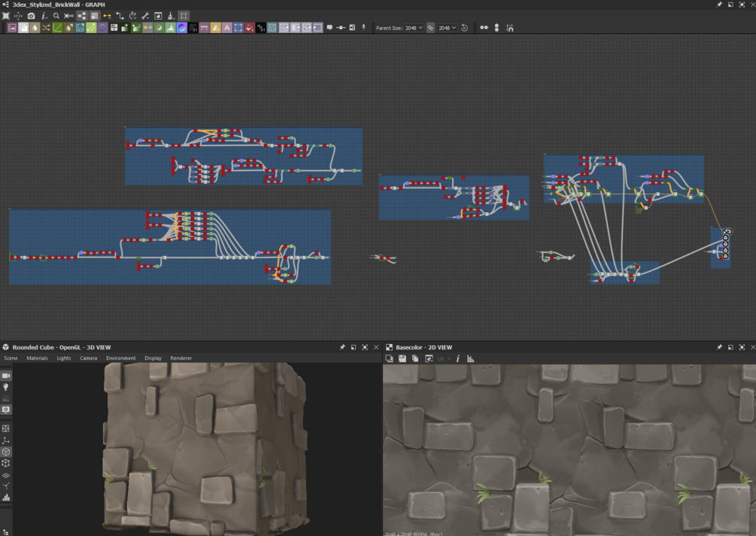Open the Environment menu
Viewport: 756px width, 536px height.
120,358
